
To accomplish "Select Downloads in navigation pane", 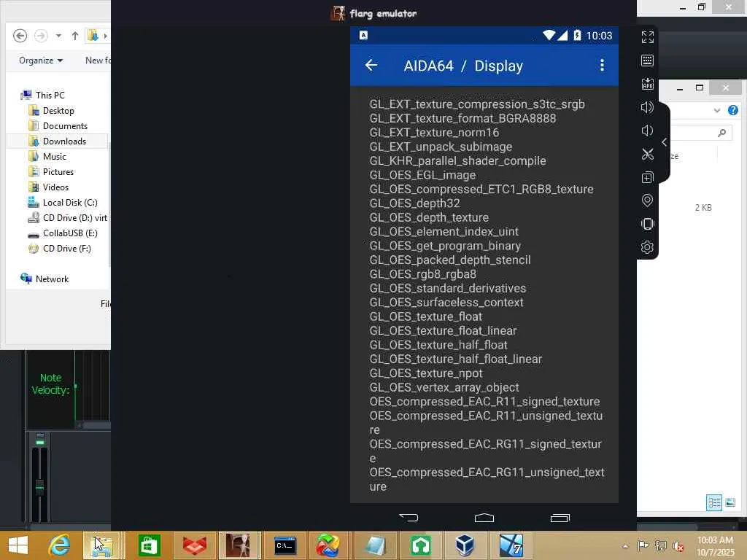I will (57, 141).
